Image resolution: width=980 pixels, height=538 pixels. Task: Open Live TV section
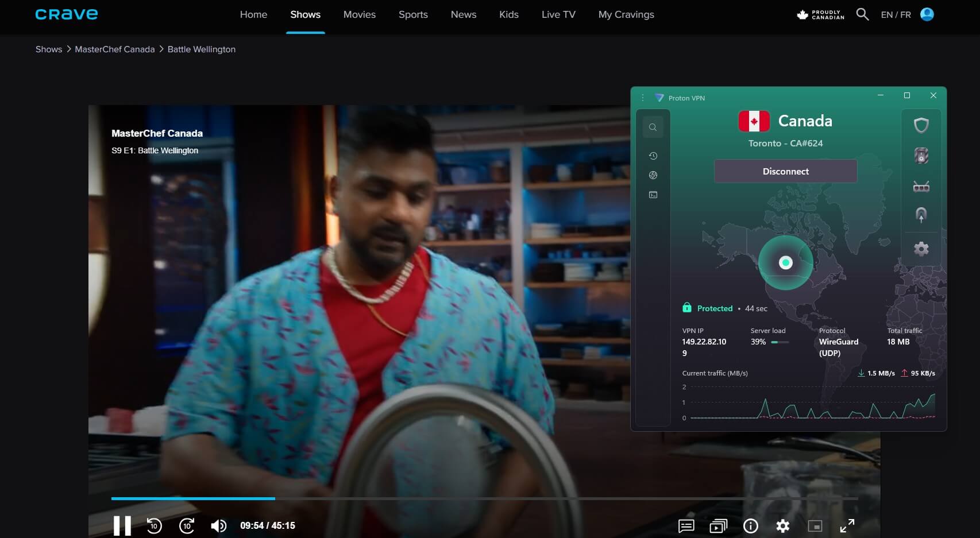point(558,14)
